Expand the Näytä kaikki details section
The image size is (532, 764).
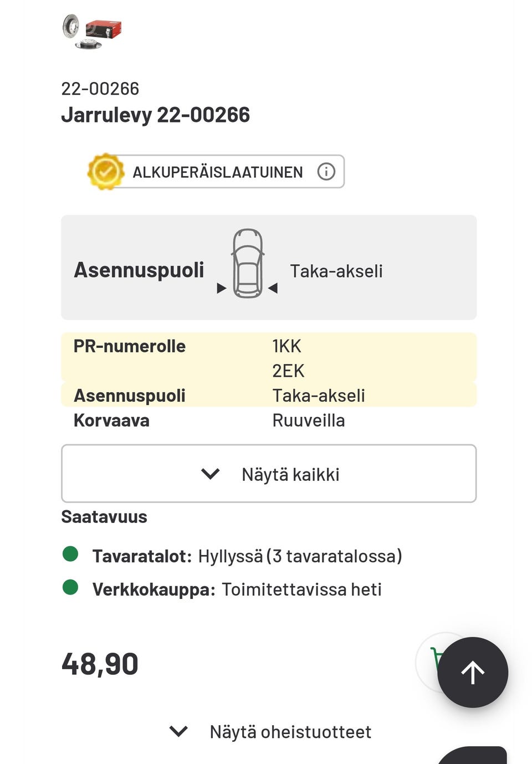(268, 473)
